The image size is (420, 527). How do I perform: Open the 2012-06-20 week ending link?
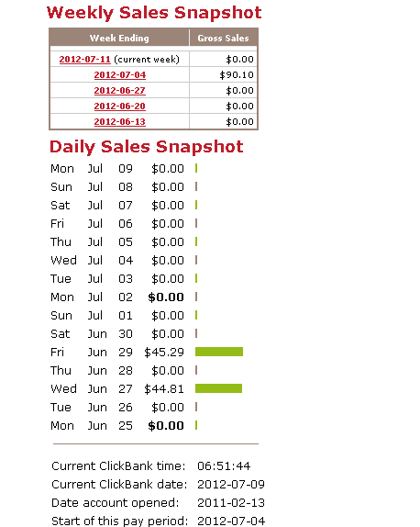119,107
